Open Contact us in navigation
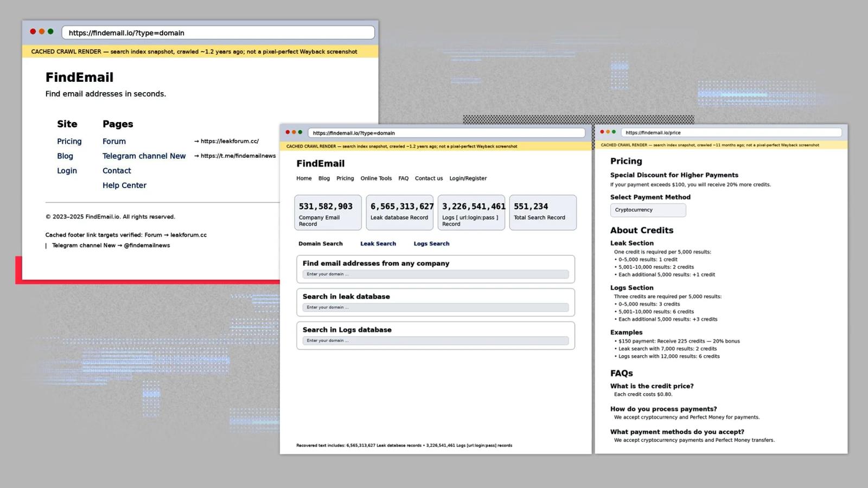This screenshot has height=488, width=868. coord(429,178)
